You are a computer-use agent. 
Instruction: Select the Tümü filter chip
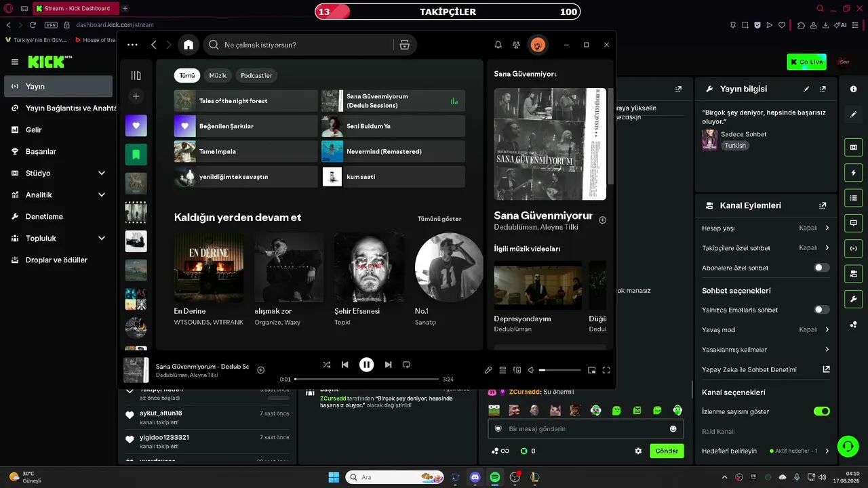coord(187,75)
